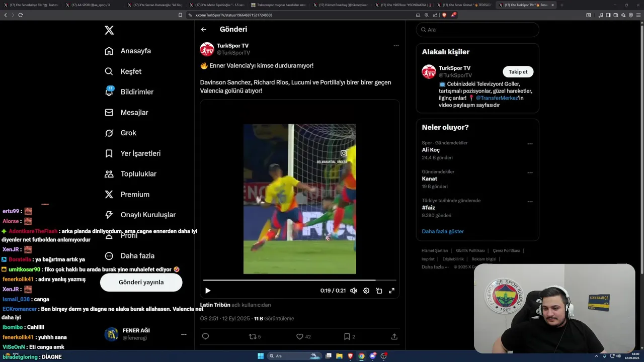Mute the video sound
Screen dimensions: 644x362
point(354,291)
